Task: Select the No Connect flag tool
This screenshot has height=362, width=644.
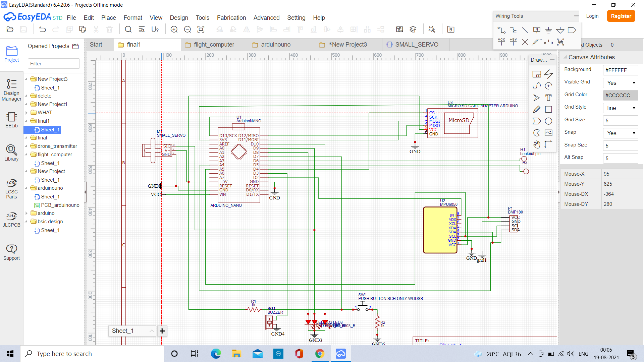Action: (x=525, y=42)
